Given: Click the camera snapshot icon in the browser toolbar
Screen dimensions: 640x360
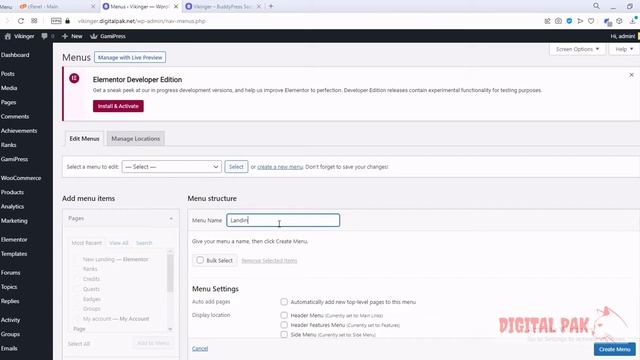Looking at the screenshot, I should [x=558, y=21].
